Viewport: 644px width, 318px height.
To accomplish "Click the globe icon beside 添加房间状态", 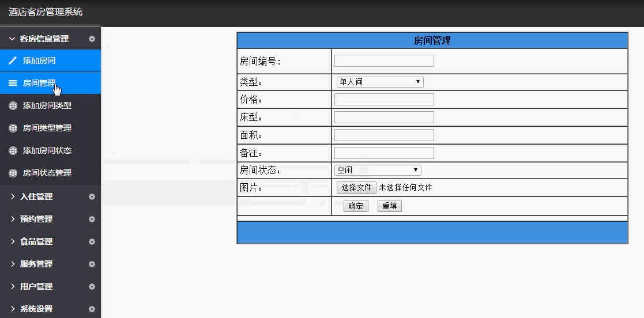I will tap(13, 150).
